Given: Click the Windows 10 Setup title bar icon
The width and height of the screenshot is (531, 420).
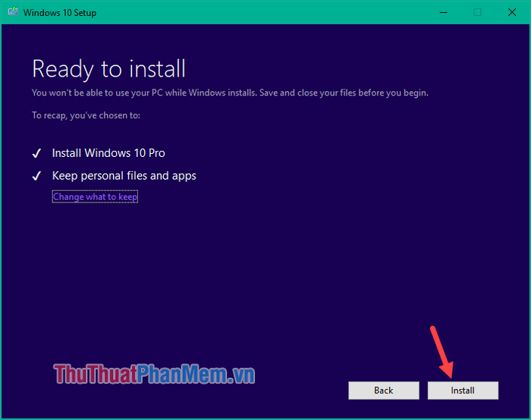Looking at the screenshot, I should [x=13, y=12].
